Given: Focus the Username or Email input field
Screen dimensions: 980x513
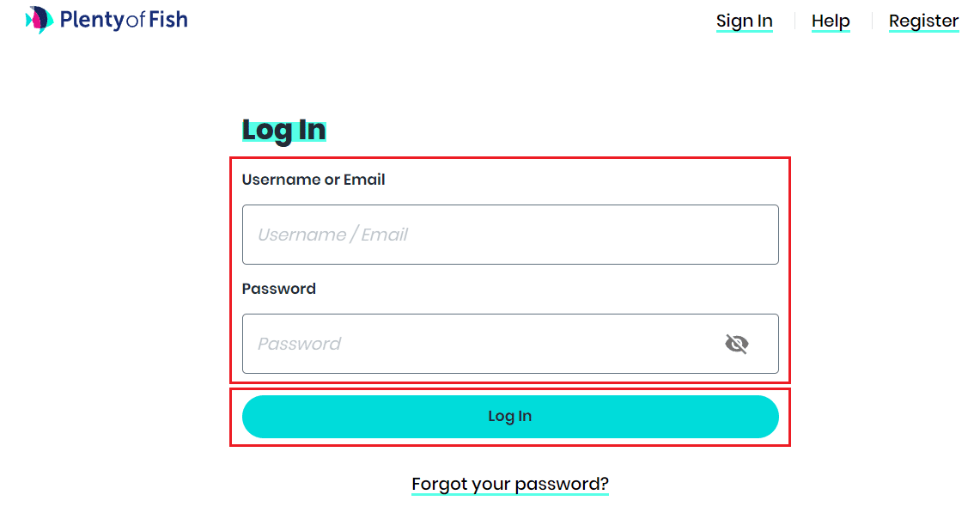Looking at the screenshot, I should (x=510, y=235).
